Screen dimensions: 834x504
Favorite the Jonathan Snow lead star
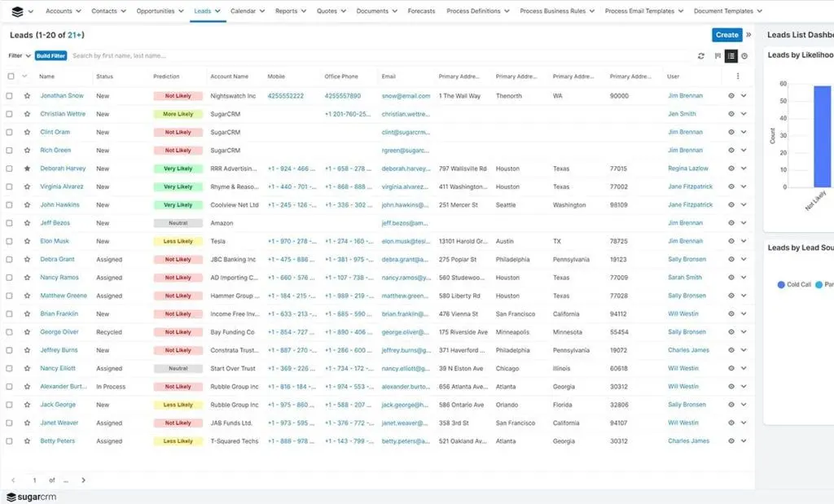(x=27, y=96)
